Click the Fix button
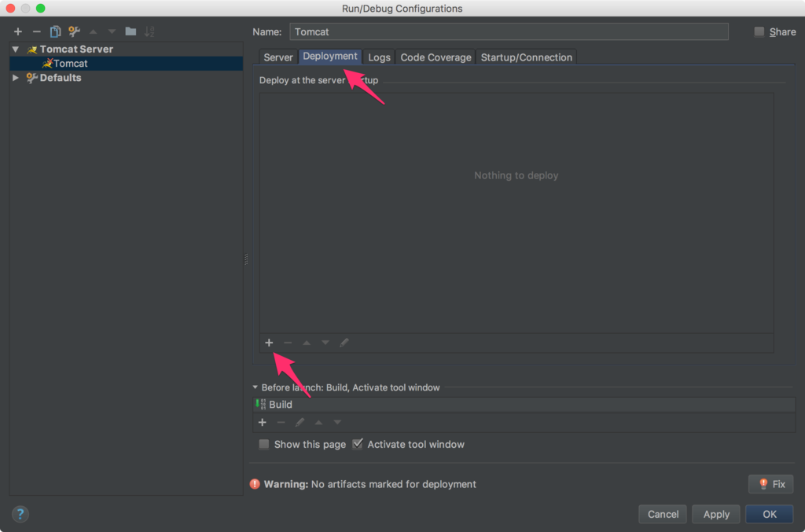The image size is (805, 532). [771, 484]
